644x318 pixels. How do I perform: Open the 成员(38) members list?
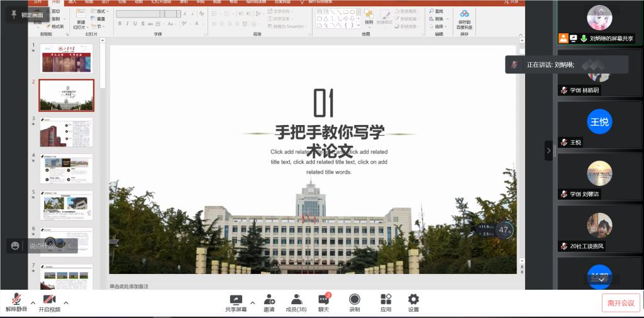pos(296,302)
